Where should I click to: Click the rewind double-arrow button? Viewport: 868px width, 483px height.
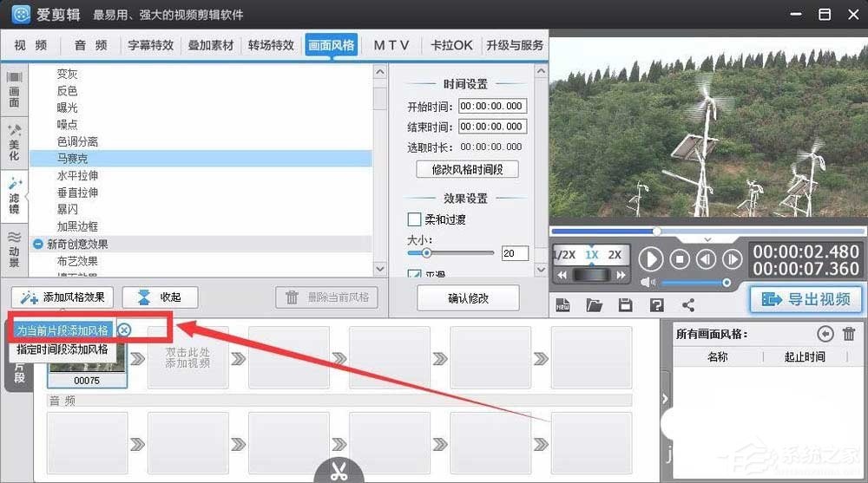562,274
